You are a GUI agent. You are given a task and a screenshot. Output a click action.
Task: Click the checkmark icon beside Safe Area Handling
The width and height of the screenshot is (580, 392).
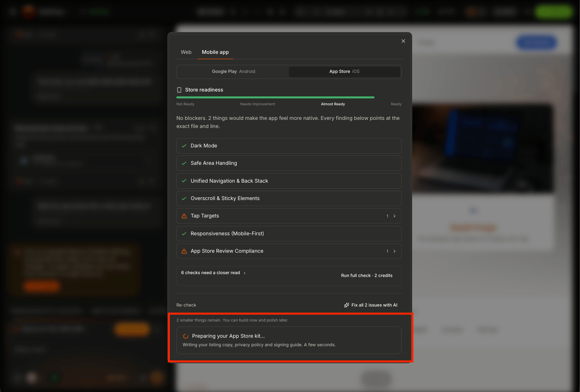[x=184, y=163]
